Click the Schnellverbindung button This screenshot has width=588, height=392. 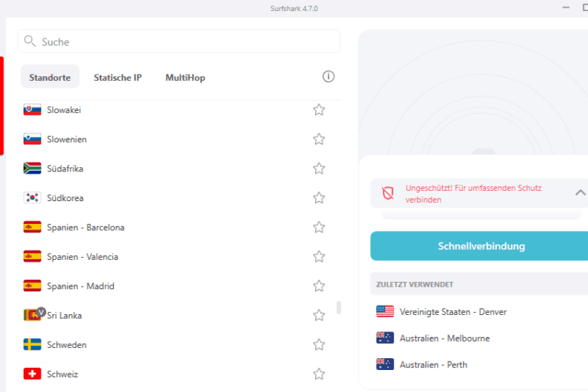pyautogui.click(x=481, y=246)
